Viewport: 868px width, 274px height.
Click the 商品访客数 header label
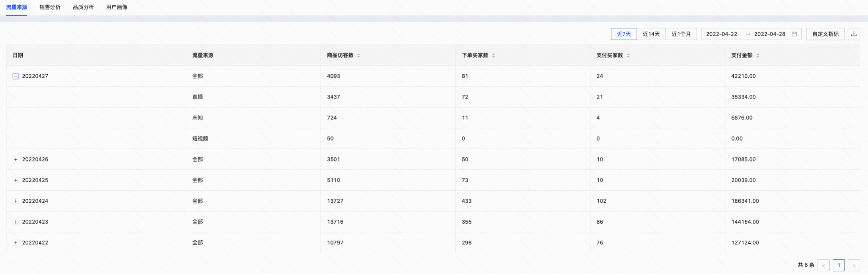click(340, 55)
